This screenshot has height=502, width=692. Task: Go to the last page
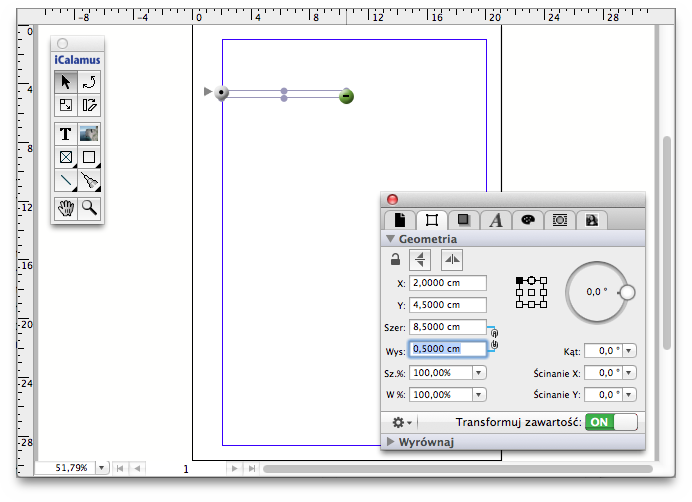(252, 468)
